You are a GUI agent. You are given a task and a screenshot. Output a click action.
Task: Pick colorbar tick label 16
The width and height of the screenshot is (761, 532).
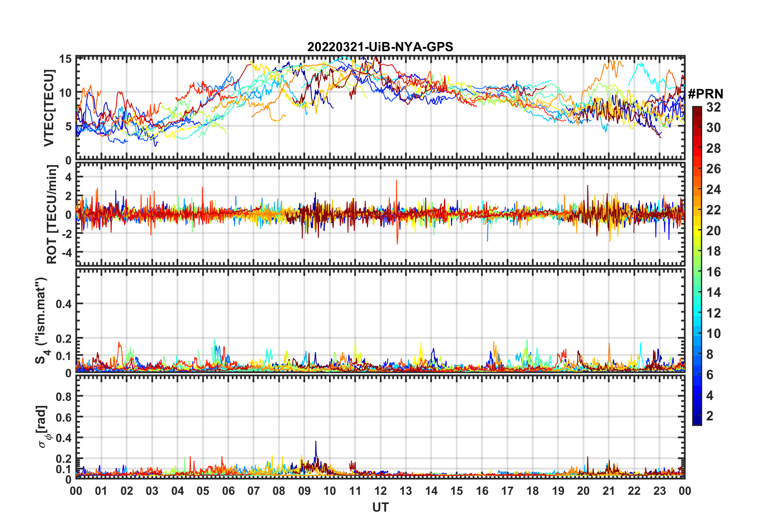pos(713,272)
